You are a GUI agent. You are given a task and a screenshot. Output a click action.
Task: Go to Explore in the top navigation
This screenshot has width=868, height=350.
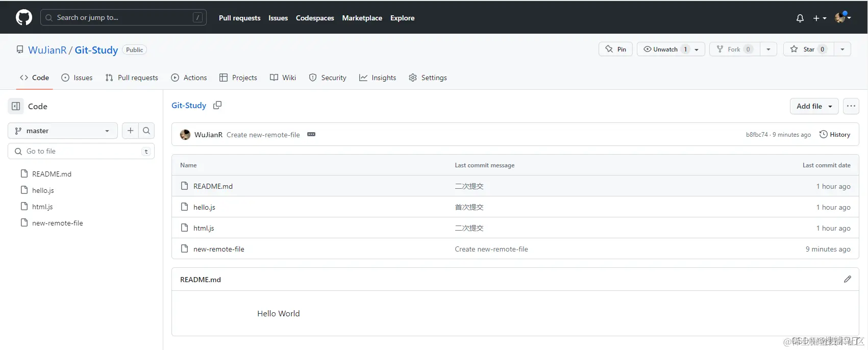402,18
